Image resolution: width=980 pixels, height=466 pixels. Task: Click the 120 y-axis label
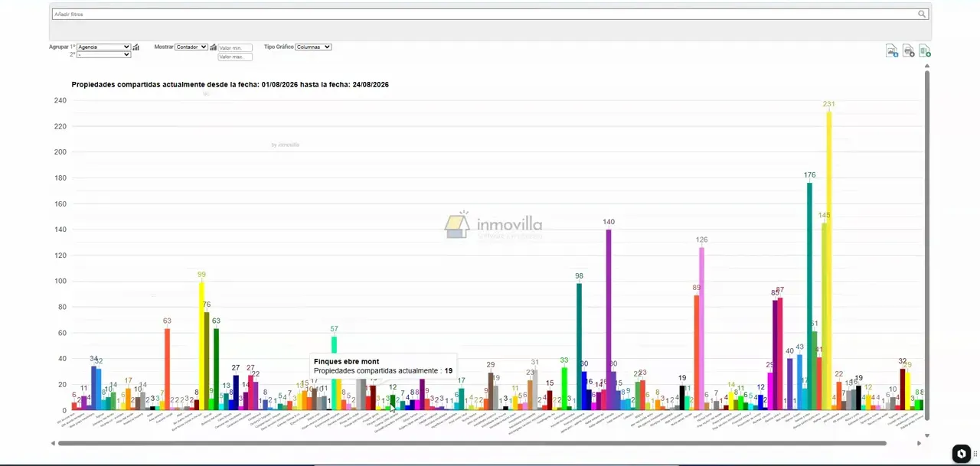tap(60, 256)
